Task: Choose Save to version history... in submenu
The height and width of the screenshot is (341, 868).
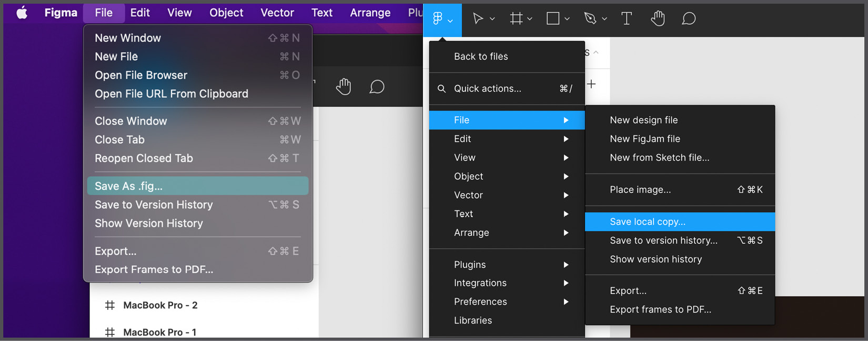Action: 680,240
